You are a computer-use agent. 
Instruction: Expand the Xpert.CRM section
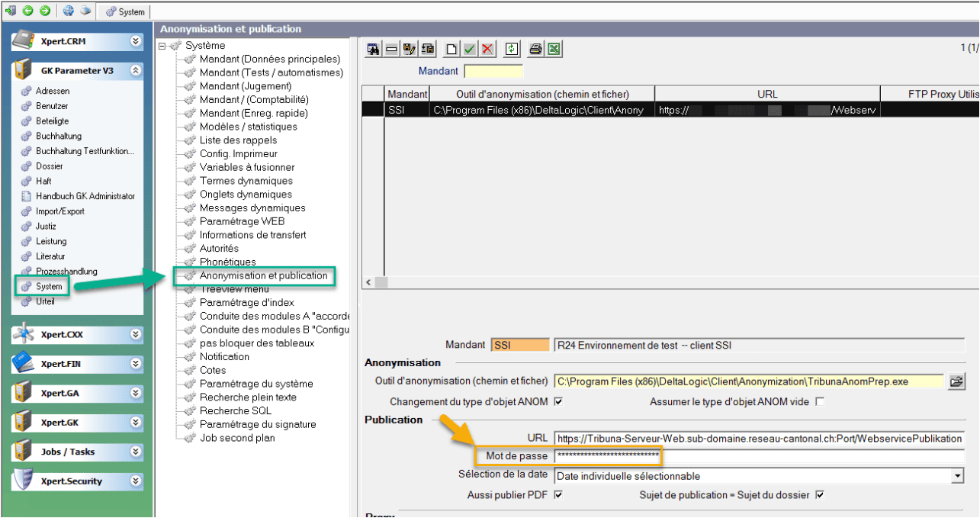point(136,41)
